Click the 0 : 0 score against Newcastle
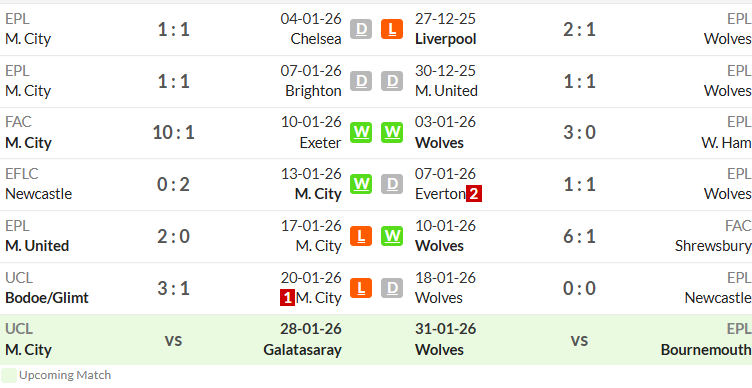 579,288
